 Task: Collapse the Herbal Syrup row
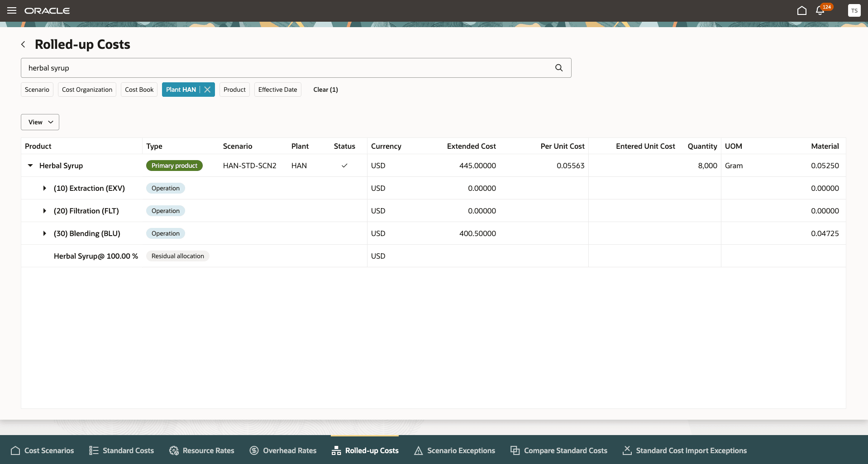click(30, 166)
